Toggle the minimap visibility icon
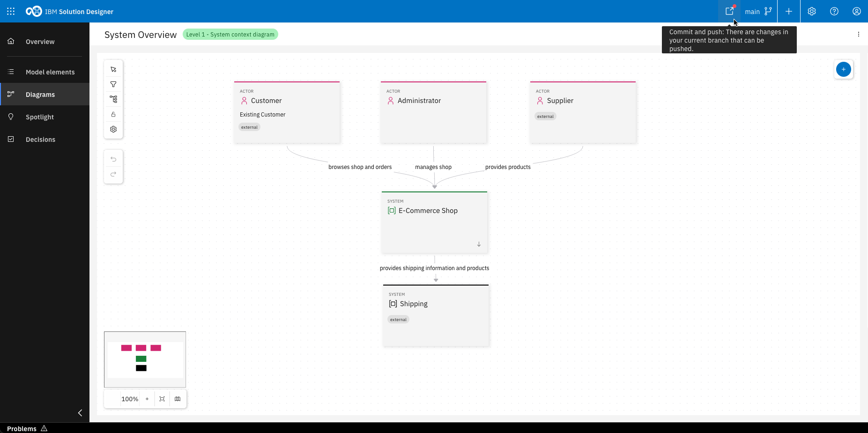The image size is (868, 433). (178, 399)
